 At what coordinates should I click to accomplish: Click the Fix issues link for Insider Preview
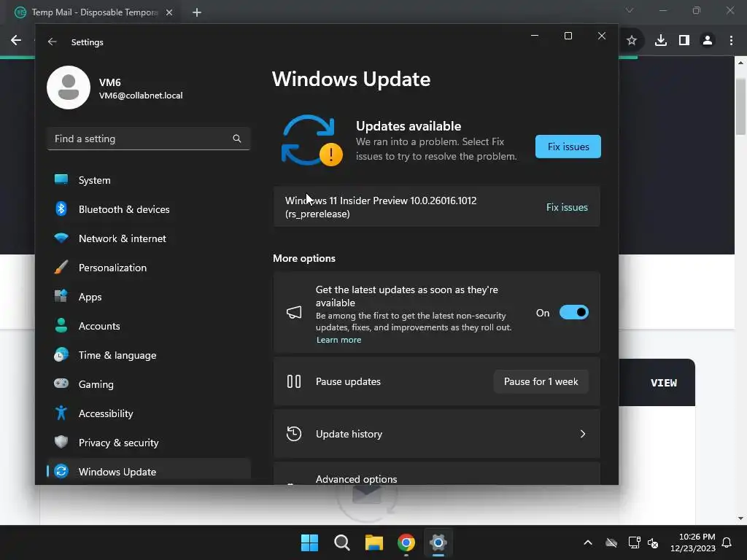click(567, 207)
